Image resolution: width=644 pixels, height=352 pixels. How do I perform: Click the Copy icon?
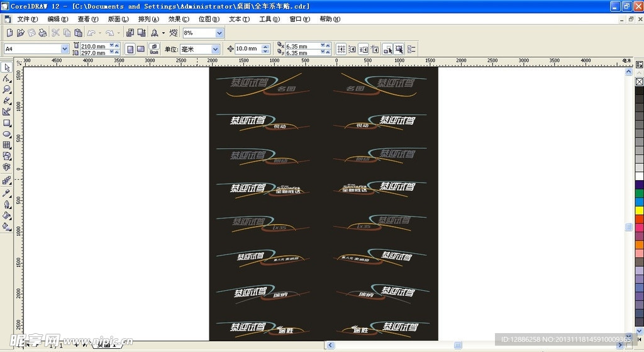(67, 33)
